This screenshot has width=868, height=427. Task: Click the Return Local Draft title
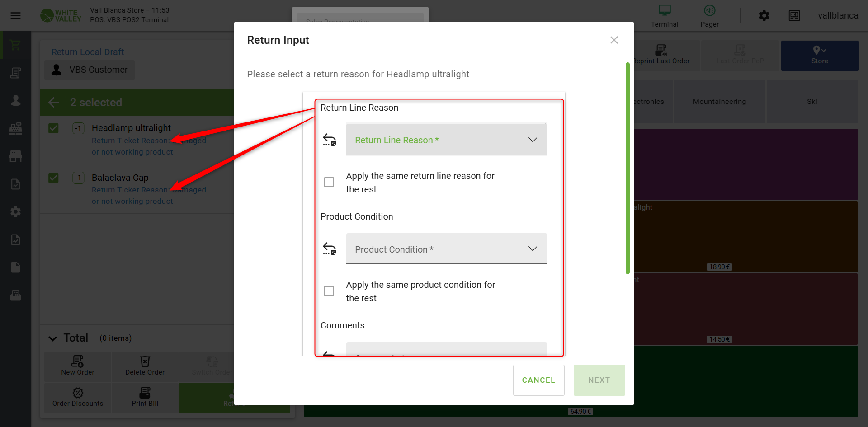coord(88,52)
